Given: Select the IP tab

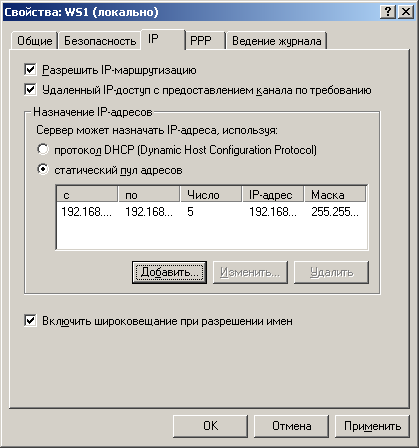Looking at the screenshot, I should coord(163,39).
